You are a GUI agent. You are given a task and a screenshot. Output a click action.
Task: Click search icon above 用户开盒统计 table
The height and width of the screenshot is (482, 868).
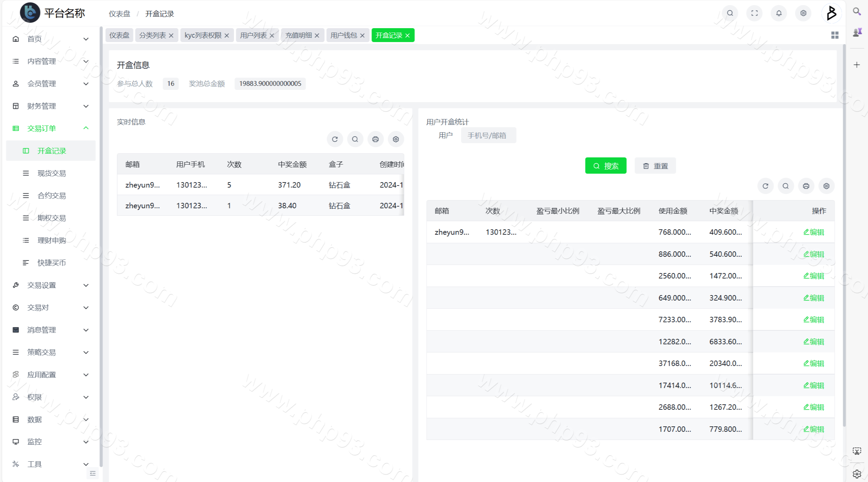[x=786, y=186]
